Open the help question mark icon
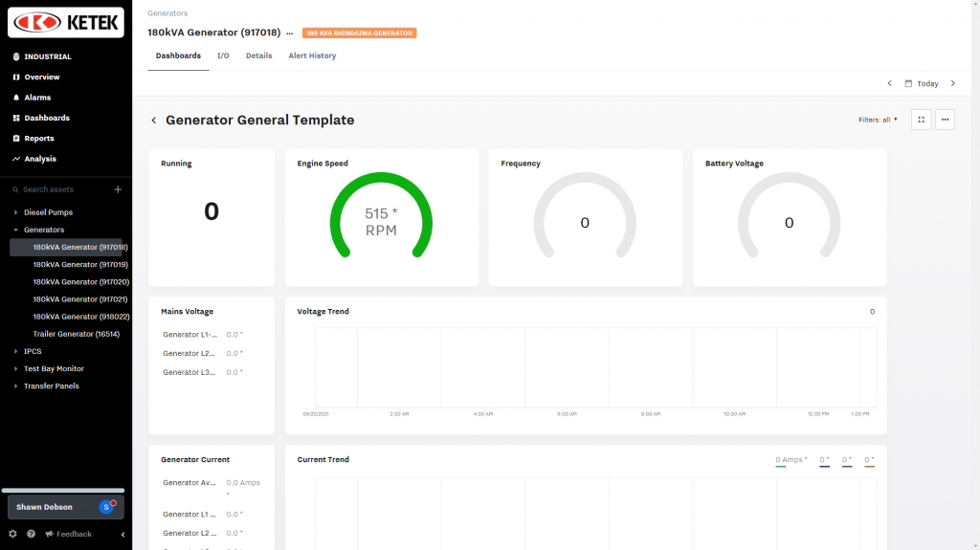Screen dimensions: 980x550 (x=31, y=534)
